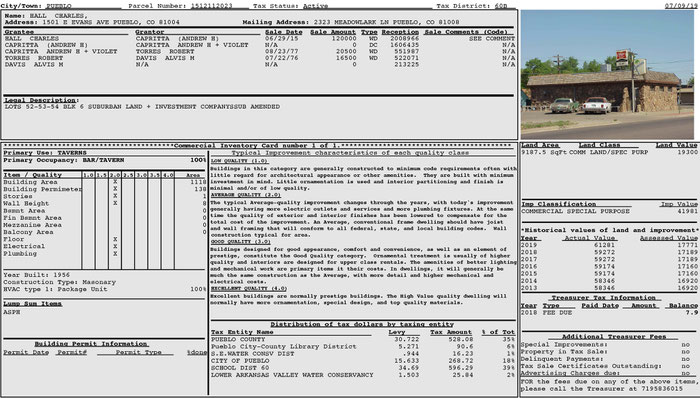Viewport: 700px width, 398px height.
Task: Click the CITY OF PUEBLO tax entity
Action: point(240,361)
